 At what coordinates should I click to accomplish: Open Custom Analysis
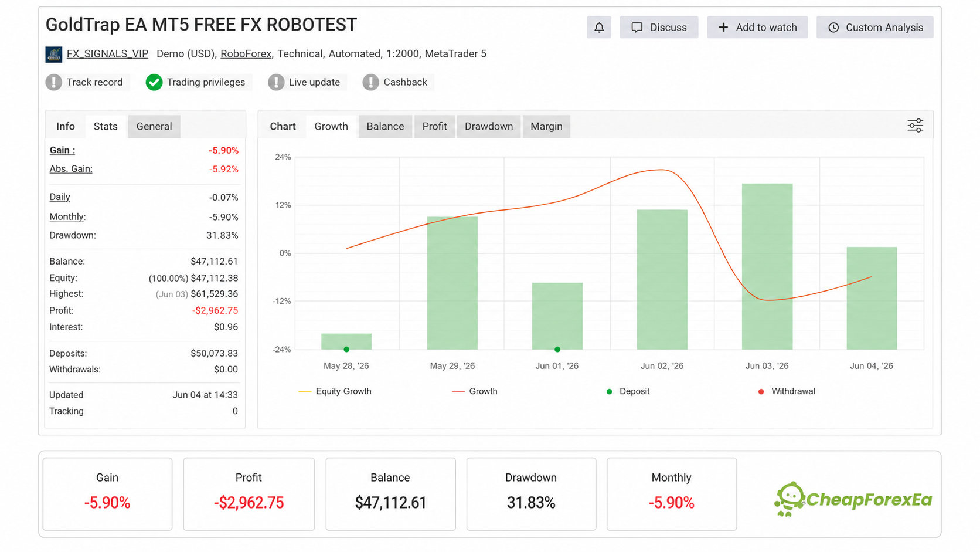[x=875, y=28]
